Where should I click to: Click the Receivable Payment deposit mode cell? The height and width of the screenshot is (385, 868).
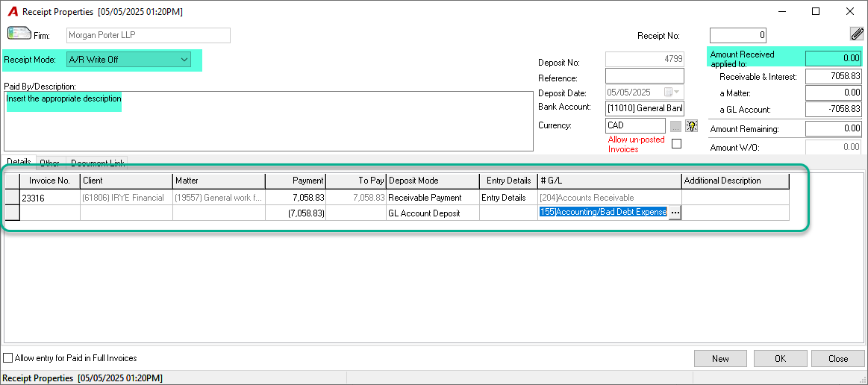434,198
